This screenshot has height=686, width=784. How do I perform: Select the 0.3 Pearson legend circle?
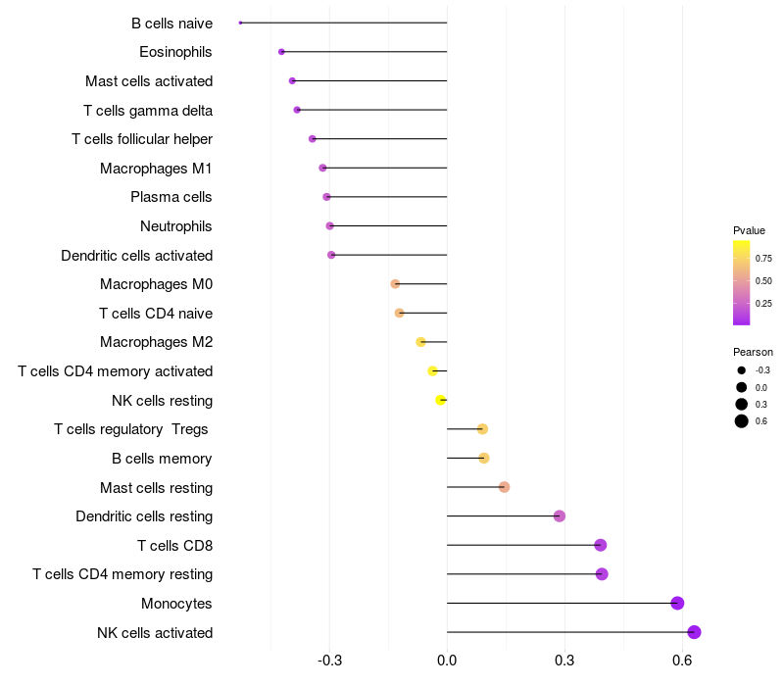742,405
